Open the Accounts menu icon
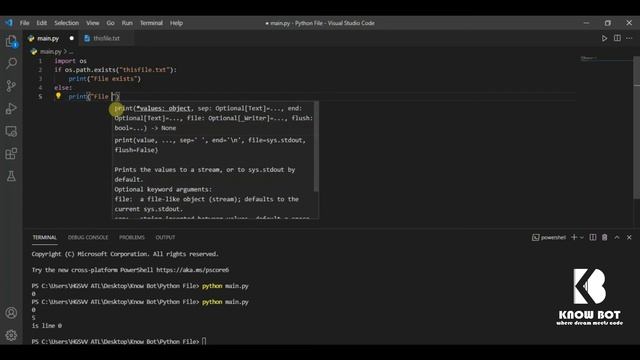Image resolution: width=640 pixels, height=360 pixels. (x=11, y=313)
